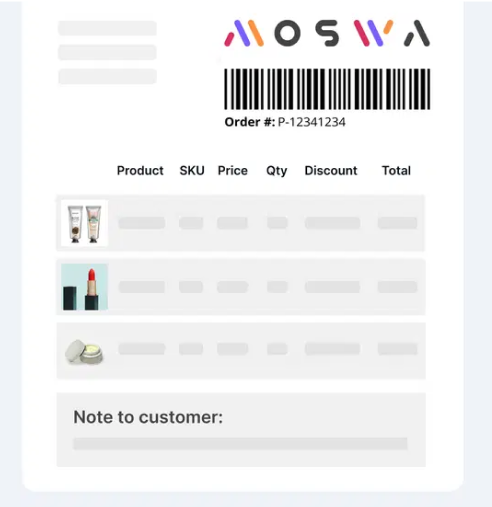The width and height of the screenshot is (492, 507).
Task: Select the hand cream tubes thumbnail
Action: point(84,223)
